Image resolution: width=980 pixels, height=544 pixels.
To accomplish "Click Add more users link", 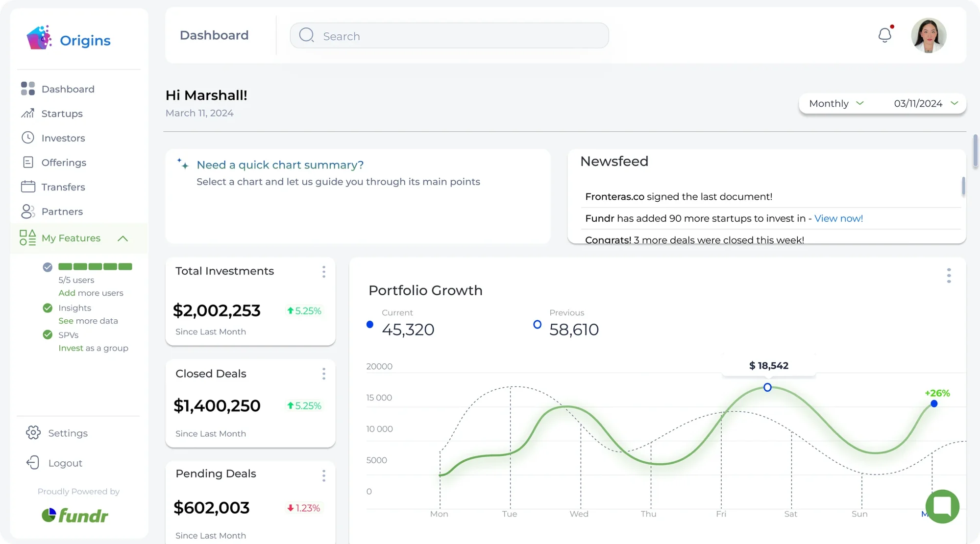I will coord(91,293).
